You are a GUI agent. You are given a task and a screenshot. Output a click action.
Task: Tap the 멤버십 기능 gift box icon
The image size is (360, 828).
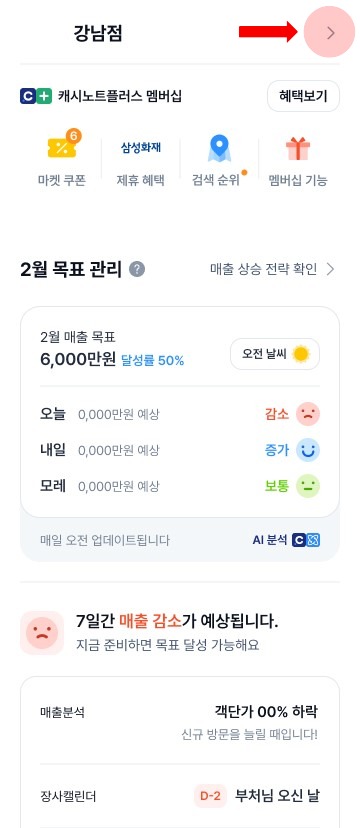click(298, 148)
